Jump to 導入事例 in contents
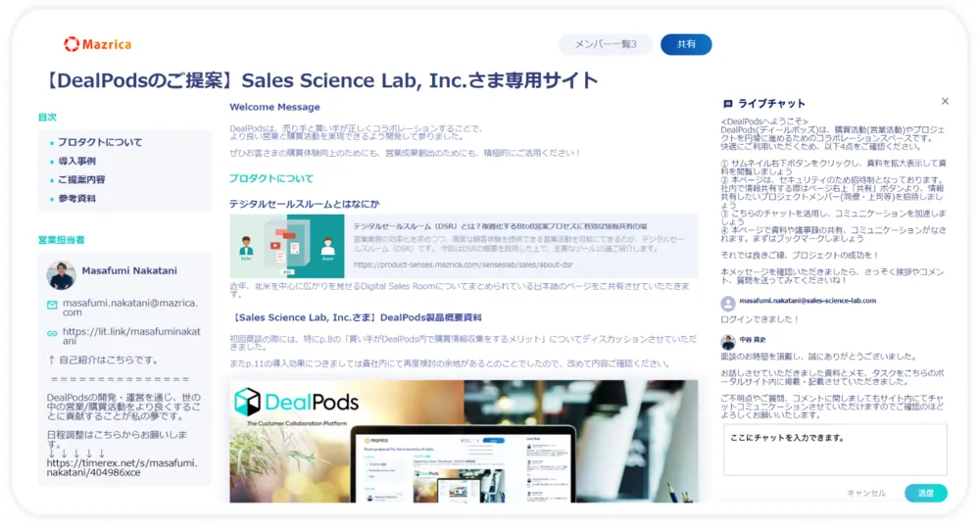 (76, 162)
